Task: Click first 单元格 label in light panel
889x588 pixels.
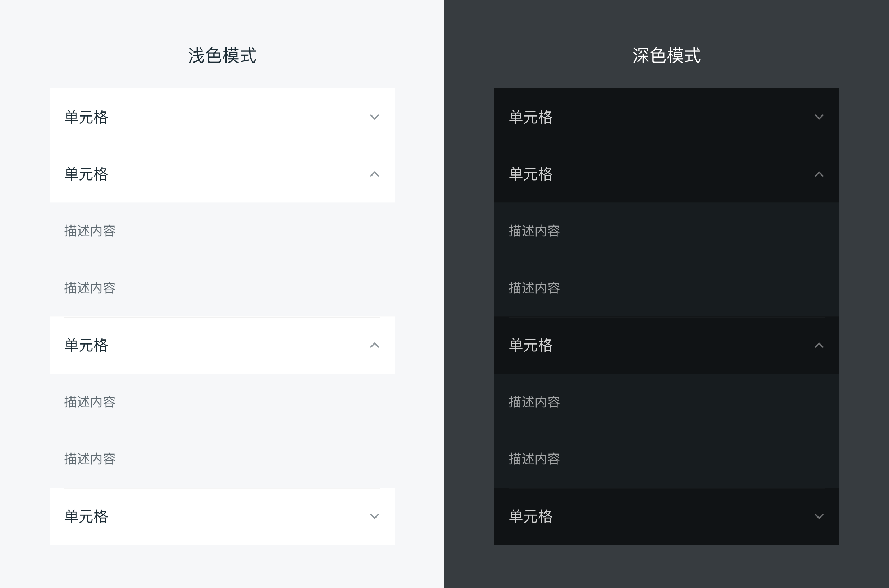Action: [86, 117]
